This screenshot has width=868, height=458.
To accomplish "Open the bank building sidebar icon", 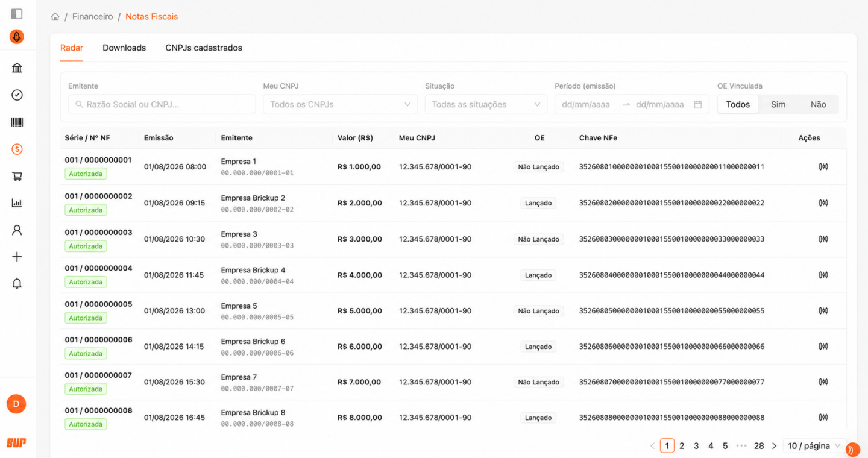I will [17, 67].
